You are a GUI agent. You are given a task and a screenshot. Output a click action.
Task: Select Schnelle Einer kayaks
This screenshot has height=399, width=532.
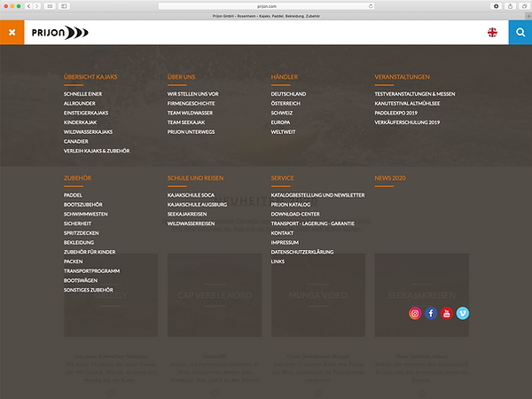(82, 94)
